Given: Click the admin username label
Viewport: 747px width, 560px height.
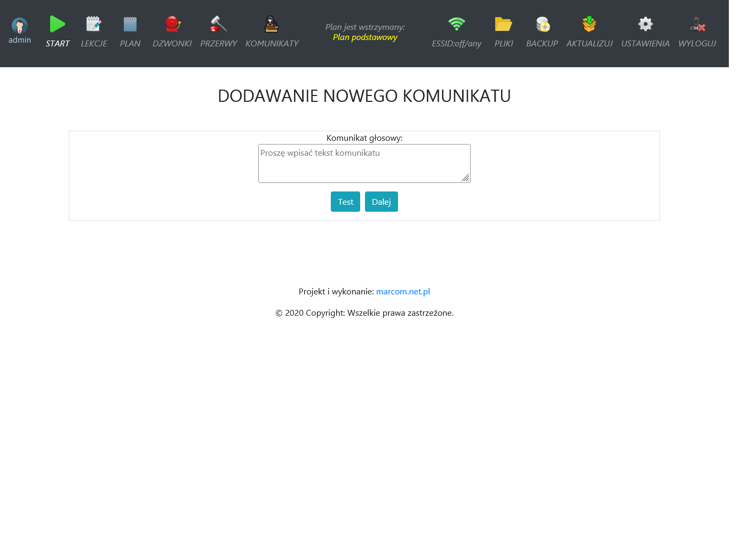Looking at the screenshot, I should [20, 40].
